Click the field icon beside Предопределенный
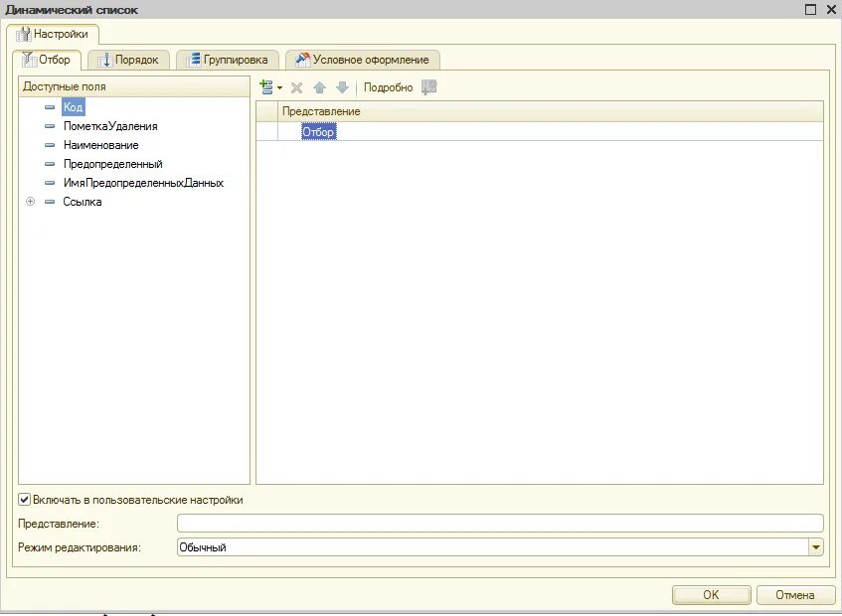 click(x=50, y=164)
